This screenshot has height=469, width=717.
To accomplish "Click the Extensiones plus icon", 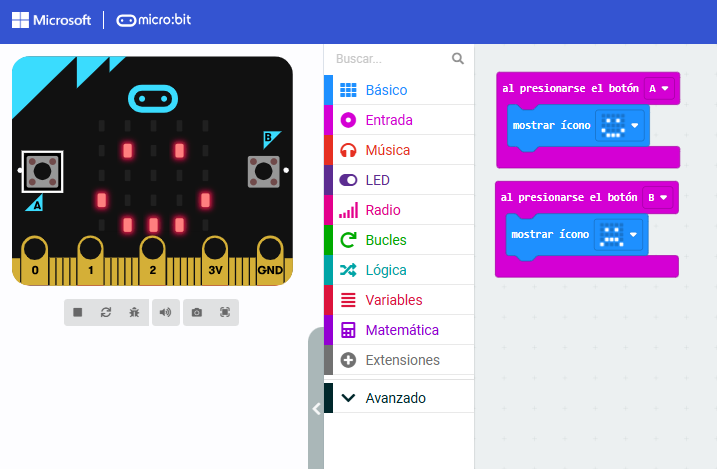I will (x=348, y=360).
